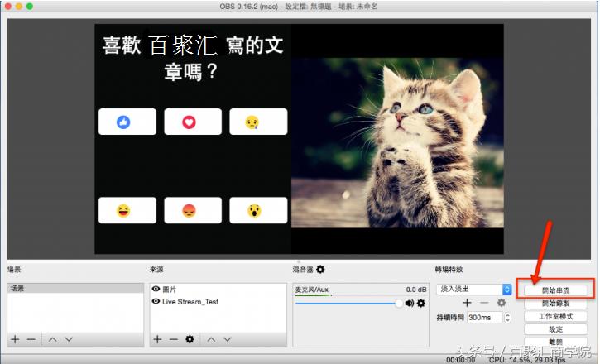Image resolution: width=600 pixels, height=364 pixels.
Task: Hide the 圖片 source via eye icon
Action: [156, 289]
